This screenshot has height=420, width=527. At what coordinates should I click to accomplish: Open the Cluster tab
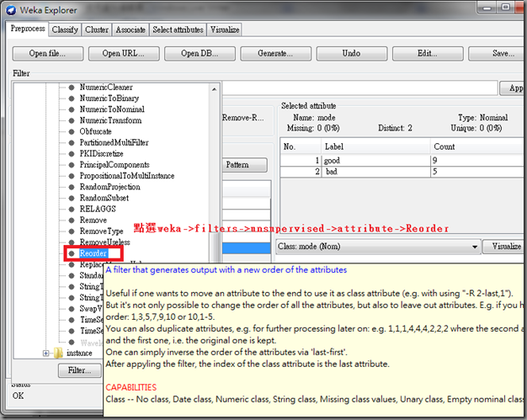pos(97,29)
